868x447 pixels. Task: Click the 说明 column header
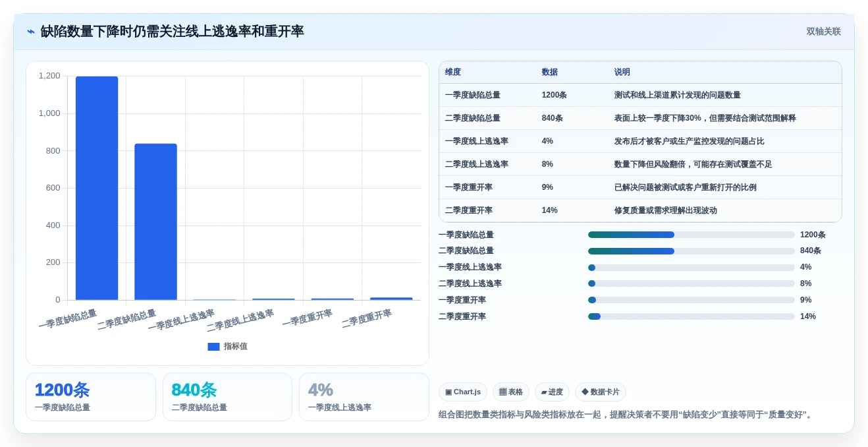point(622,73)
